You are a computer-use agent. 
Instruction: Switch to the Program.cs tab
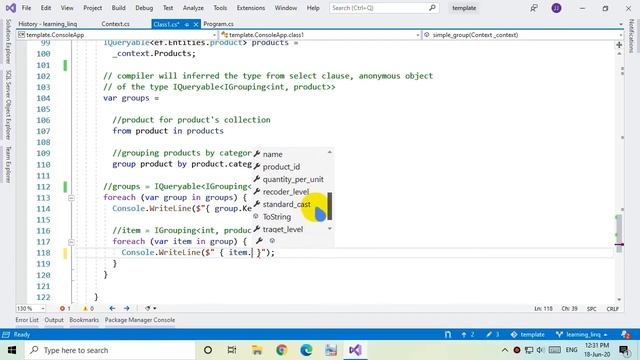coord(218,24)
